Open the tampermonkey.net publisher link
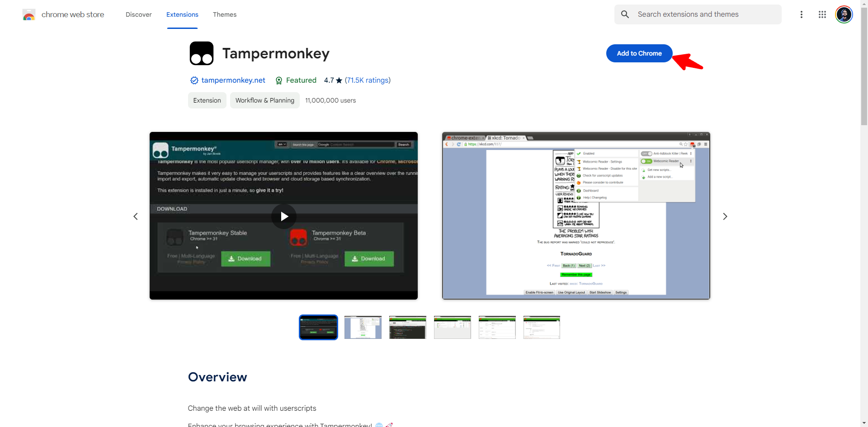Viewport: 868px width, 427px height. tap(233, 80)
